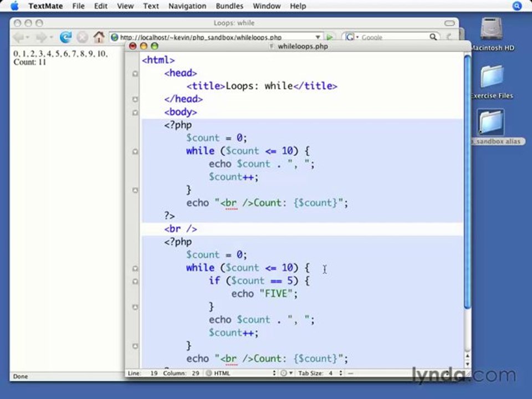This screenshot has height=399, width=532.
Task: Open the Tab Size selector
Action: [320, 373]
